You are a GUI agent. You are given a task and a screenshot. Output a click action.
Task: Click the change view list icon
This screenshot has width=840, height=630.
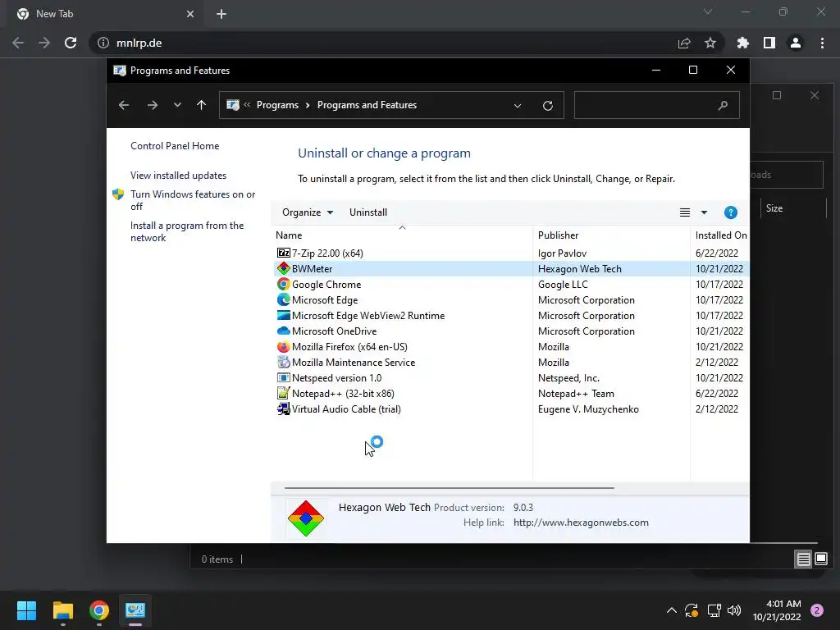tap(685, 212)
